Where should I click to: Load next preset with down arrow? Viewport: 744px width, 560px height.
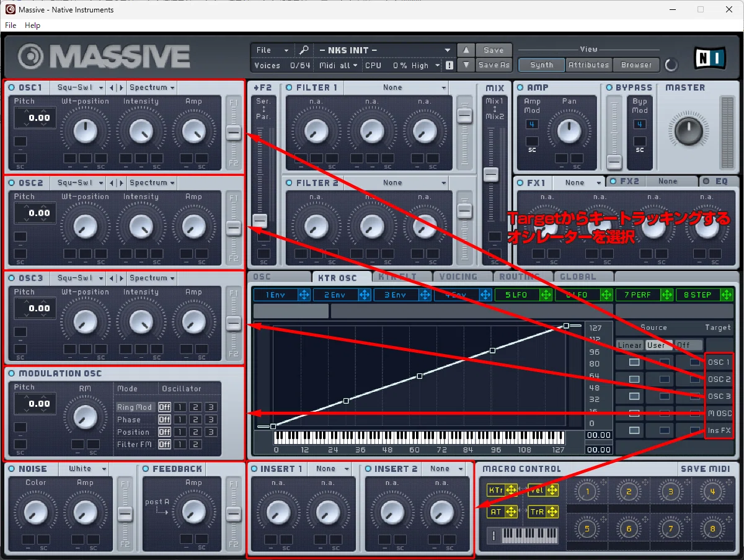466,64
